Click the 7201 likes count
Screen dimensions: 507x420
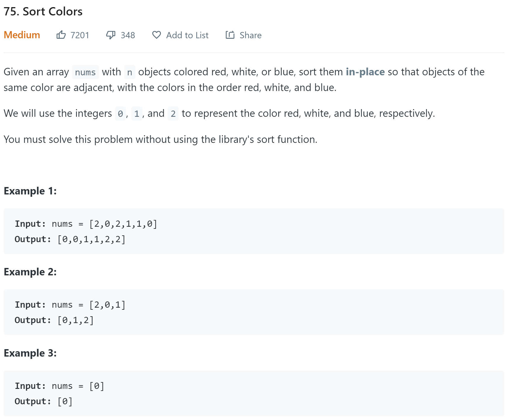click(x=80, y=35)
